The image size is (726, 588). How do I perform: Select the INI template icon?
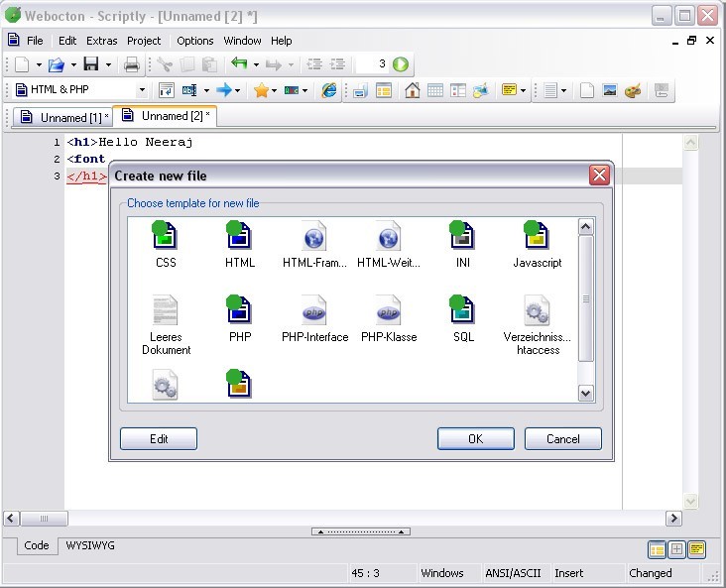point(462,235)
